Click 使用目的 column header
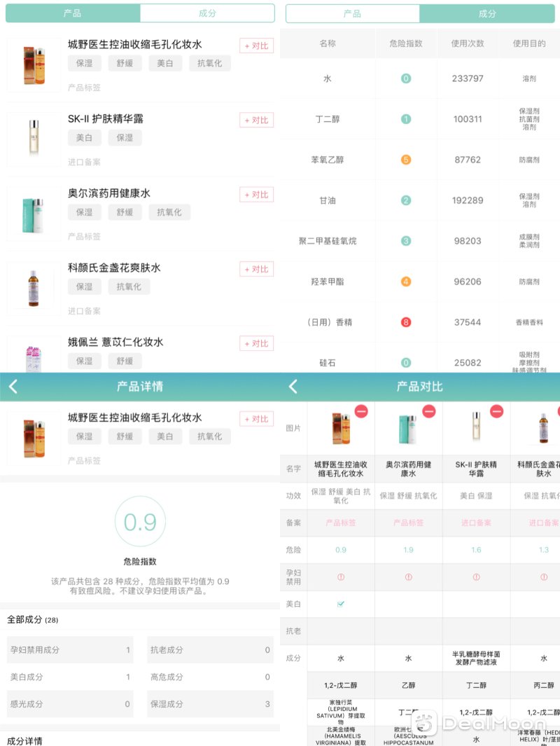This screenshot has width=560, height=746. [x=529, y=43]
